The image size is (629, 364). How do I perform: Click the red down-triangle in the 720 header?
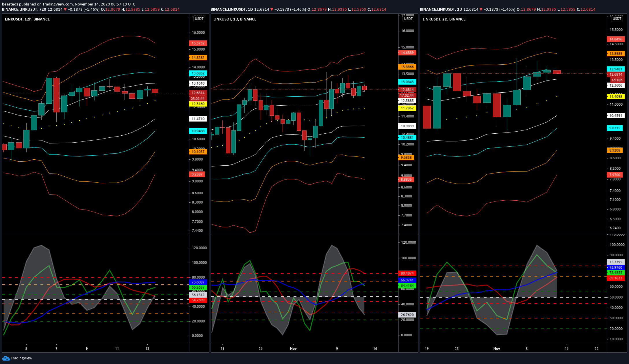pos(65,10)
